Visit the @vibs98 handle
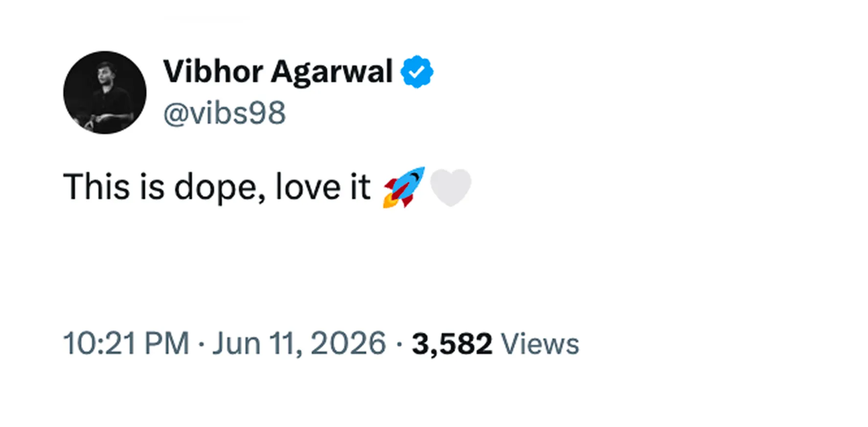 pos(224,113)
